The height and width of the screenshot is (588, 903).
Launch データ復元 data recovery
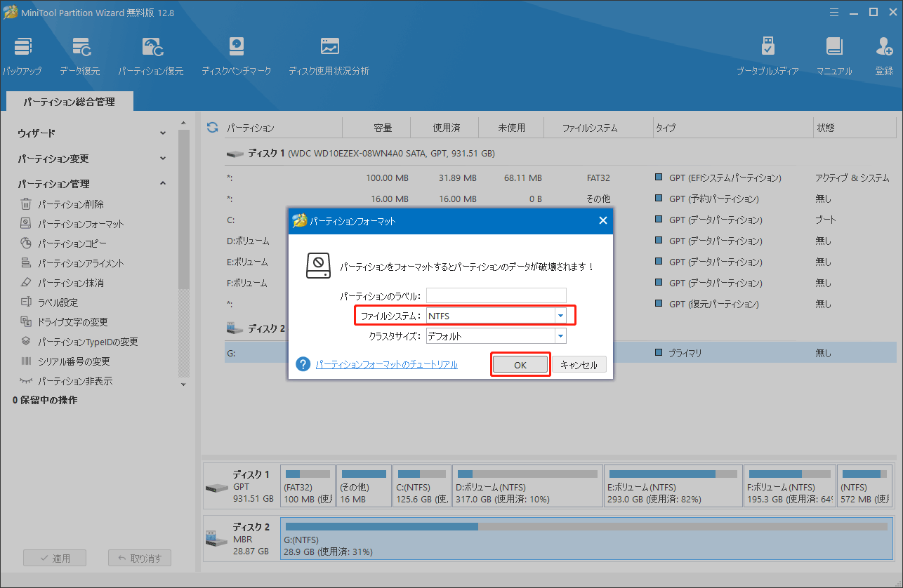pyautogui.click(x=79, y=57)
